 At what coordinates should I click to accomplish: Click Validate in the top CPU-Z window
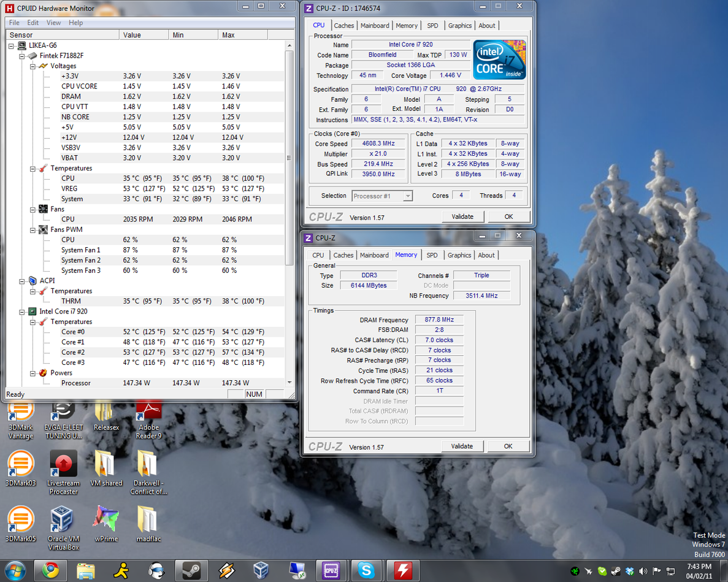[462, 216]
